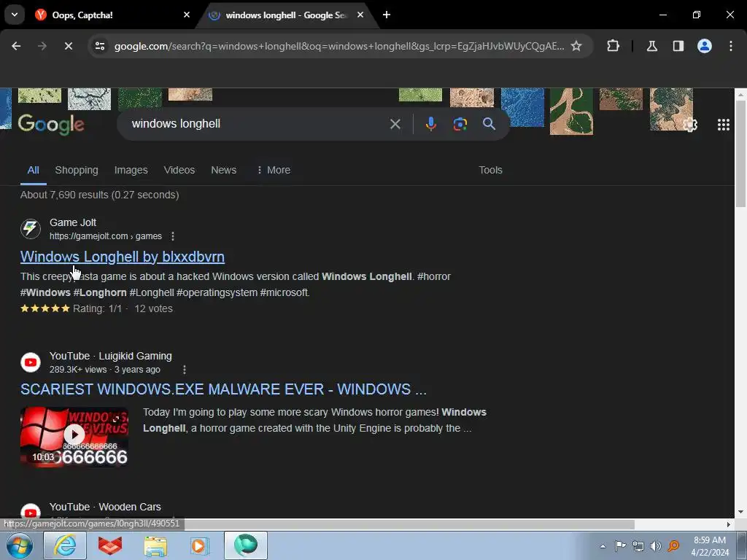The width and height of the screenshot is (747, 560).
Task: Start voice search with microphone
Action: pos(430,124)
